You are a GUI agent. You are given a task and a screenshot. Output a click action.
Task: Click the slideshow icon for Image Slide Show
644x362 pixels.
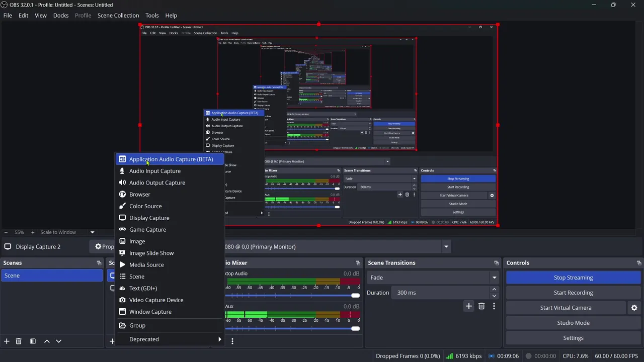point(122,253)
